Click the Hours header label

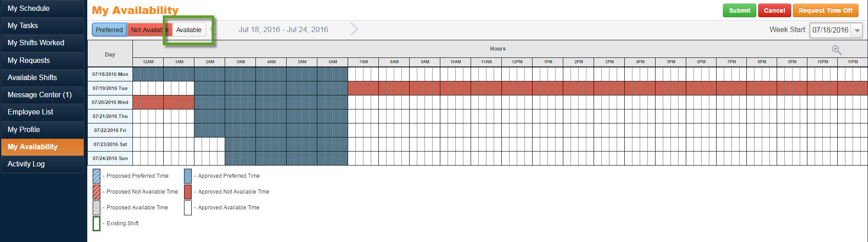point(498,49)
